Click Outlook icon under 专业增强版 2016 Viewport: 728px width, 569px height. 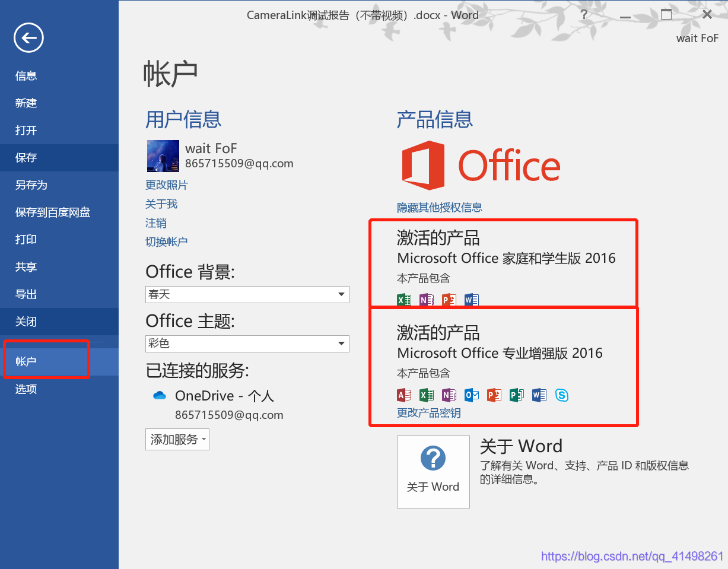coord(472,395)
